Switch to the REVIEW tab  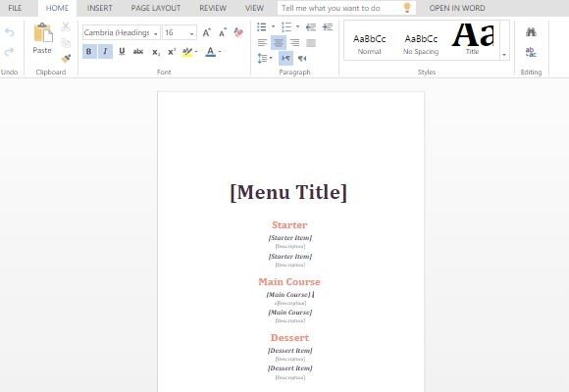click(x=213, y=8)
